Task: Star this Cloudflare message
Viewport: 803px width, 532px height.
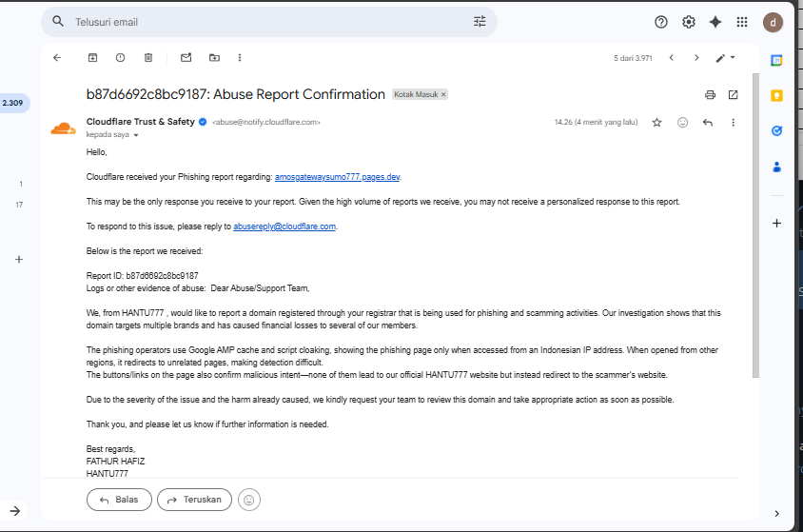Action: 657,123
